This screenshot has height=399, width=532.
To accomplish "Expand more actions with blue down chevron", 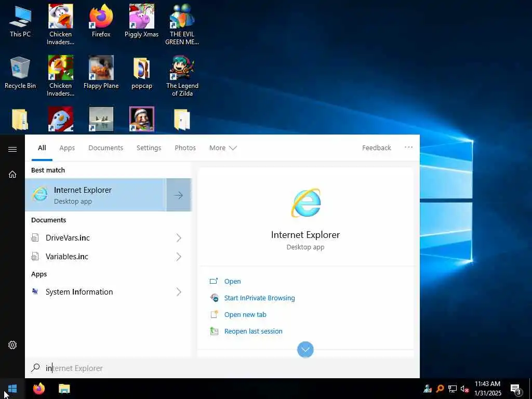I will pos(305,350).
